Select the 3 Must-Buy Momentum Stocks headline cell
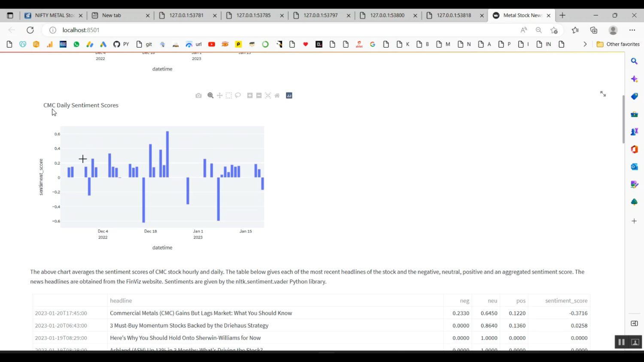Image resolution: width=644 pixels, height=362 pixels. tap(275, 326)
